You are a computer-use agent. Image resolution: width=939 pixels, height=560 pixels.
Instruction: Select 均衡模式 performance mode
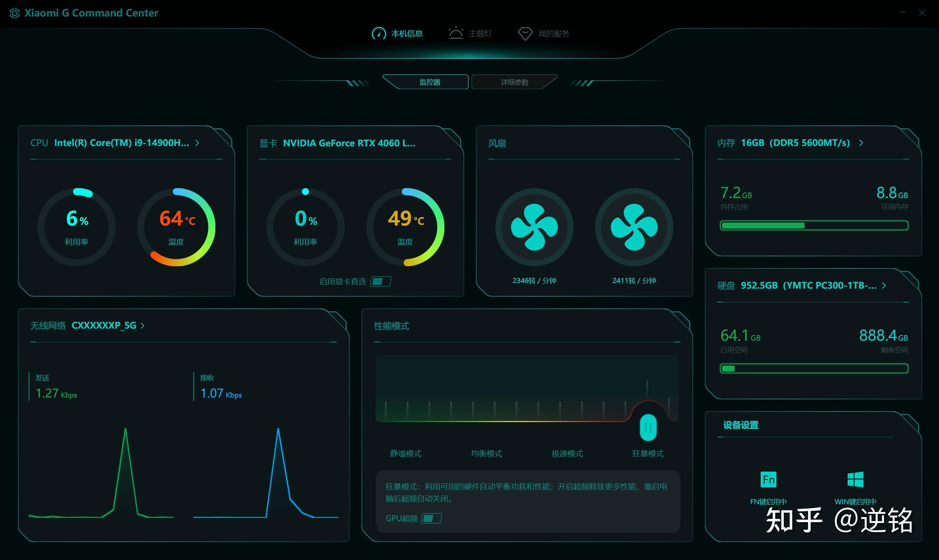[486, 454]
